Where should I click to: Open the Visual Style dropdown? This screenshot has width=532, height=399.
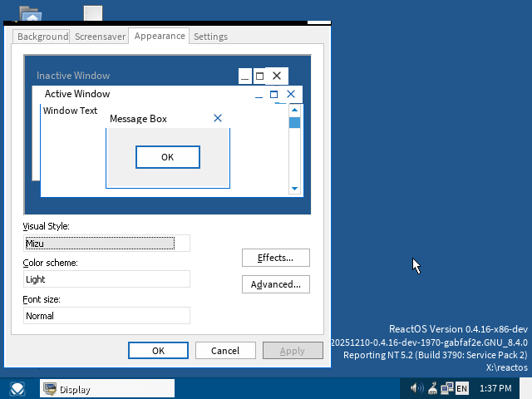point(107,244)
